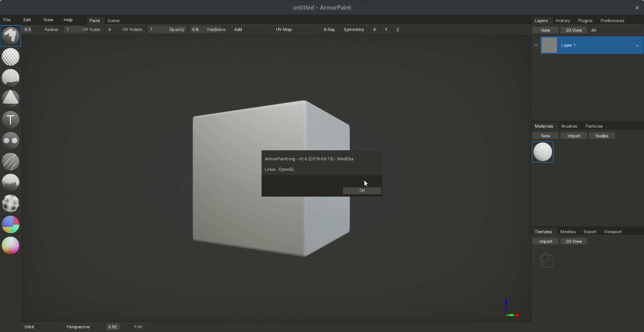Viewport: 644px width, 332px height.
Task: Select the Fill tool half-filled sphere
Action: (10, 78)
